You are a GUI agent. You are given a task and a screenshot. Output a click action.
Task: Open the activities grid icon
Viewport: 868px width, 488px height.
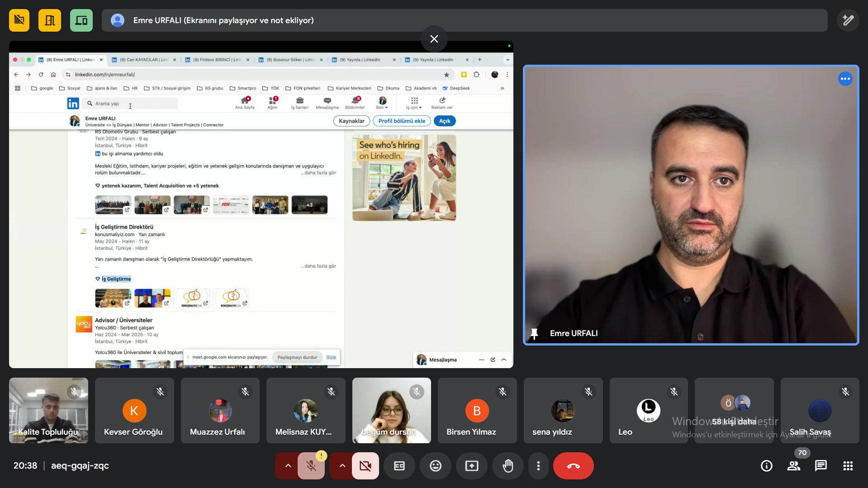point(848,466)
